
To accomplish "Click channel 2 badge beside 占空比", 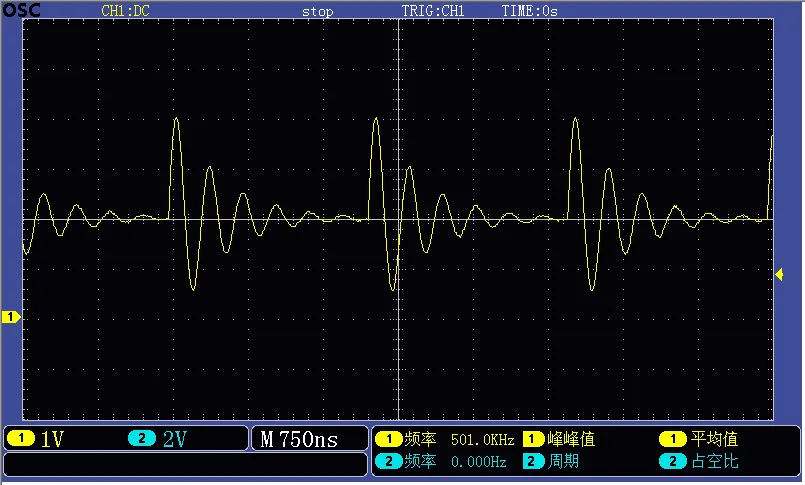I will (673, 461).
